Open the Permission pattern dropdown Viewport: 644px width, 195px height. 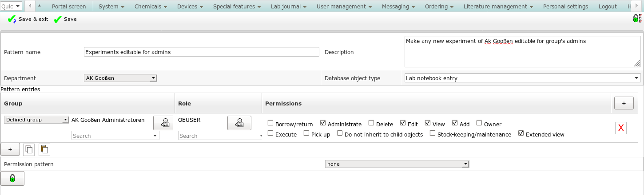click(397, 164)
